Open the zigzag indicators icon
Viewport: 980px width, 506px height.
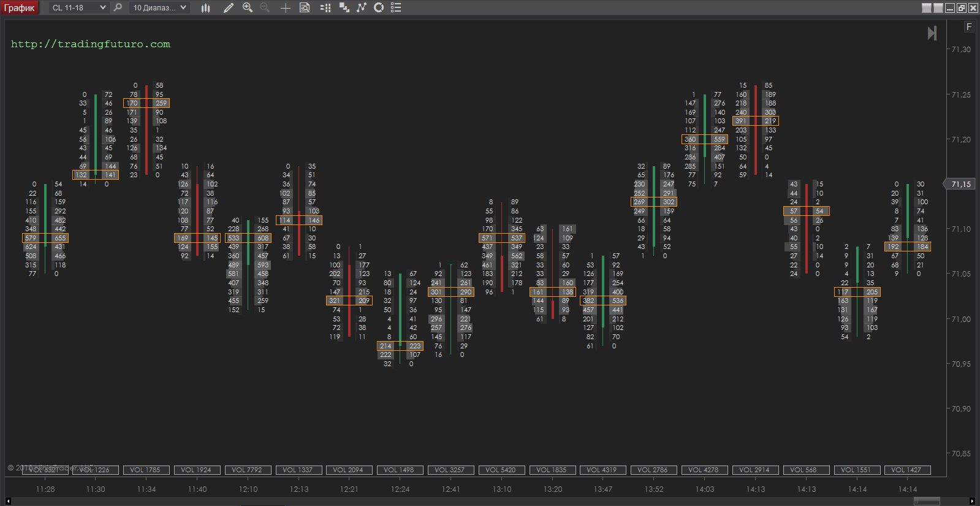click(362, 8)
